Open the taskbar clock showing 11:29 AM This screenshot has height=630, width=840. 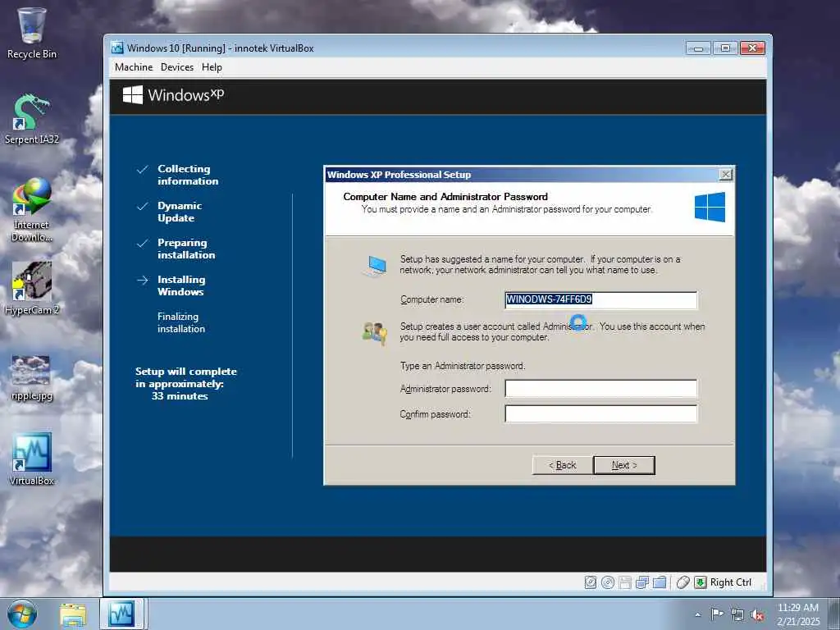click(798, 614)
